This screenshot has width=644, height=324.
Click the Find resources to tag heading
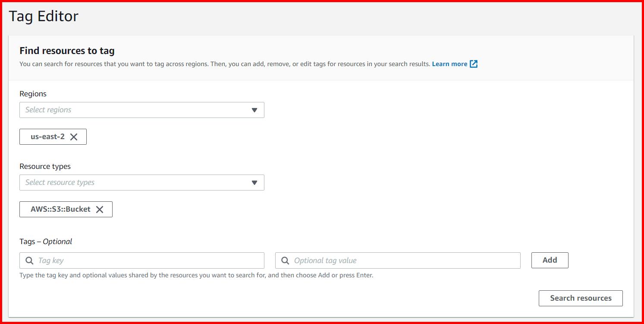click(66, 51)
